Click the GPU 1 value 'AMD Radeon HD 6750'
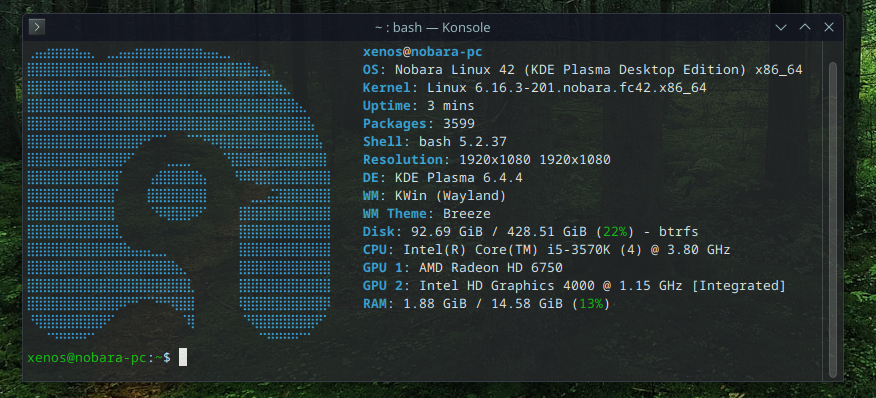 [x=491, y=268]
